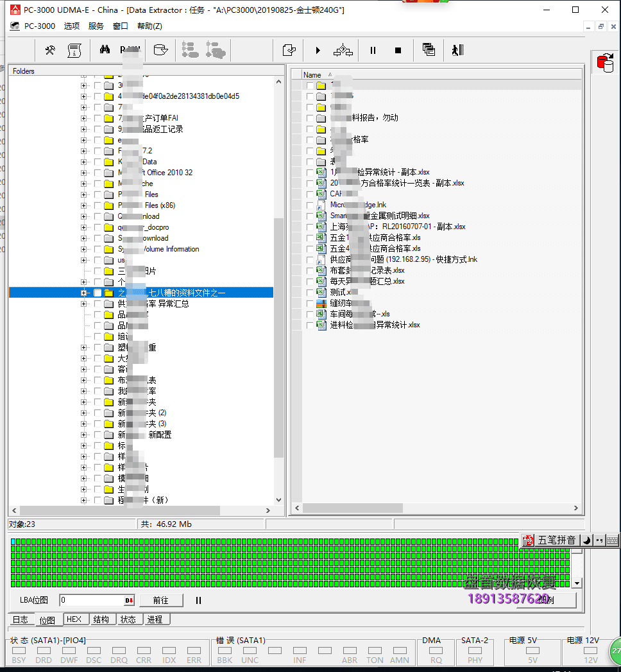Expand the 七八糟的资料文件之一 tree node

click(x=83, y=293)
